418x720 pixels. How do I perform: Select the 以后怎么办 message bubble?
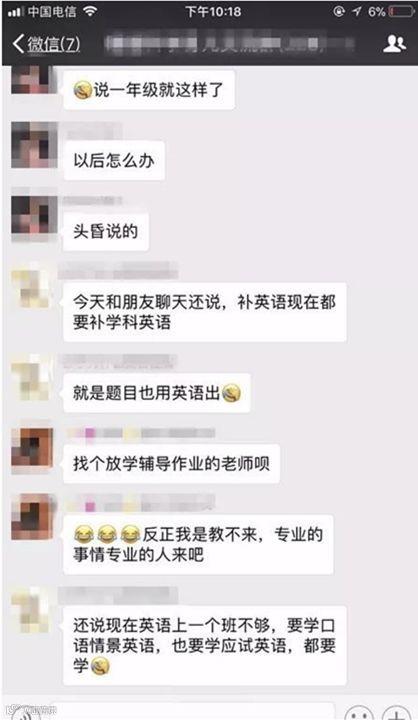[114, 161]
